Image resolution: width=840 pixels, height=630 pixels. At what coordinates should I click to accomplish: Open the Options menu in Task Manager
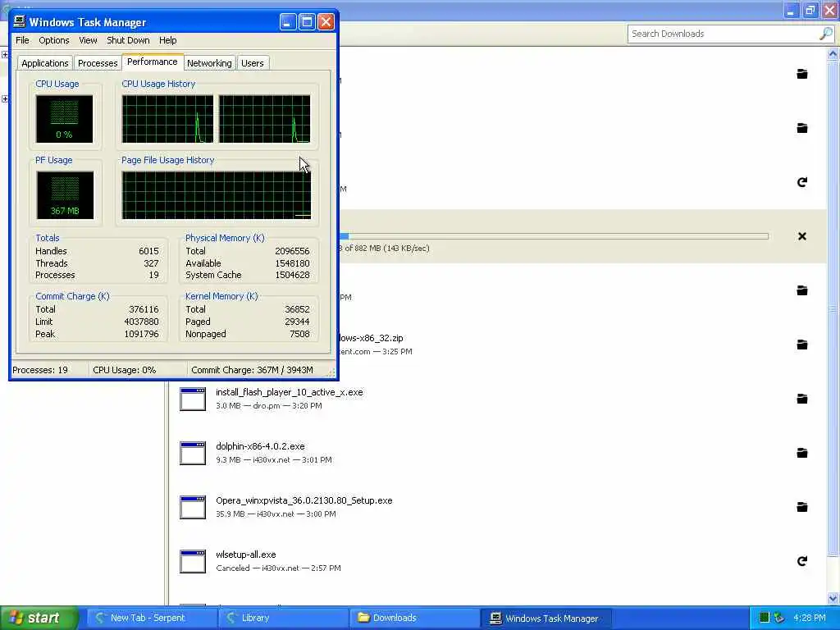point(53,40)
